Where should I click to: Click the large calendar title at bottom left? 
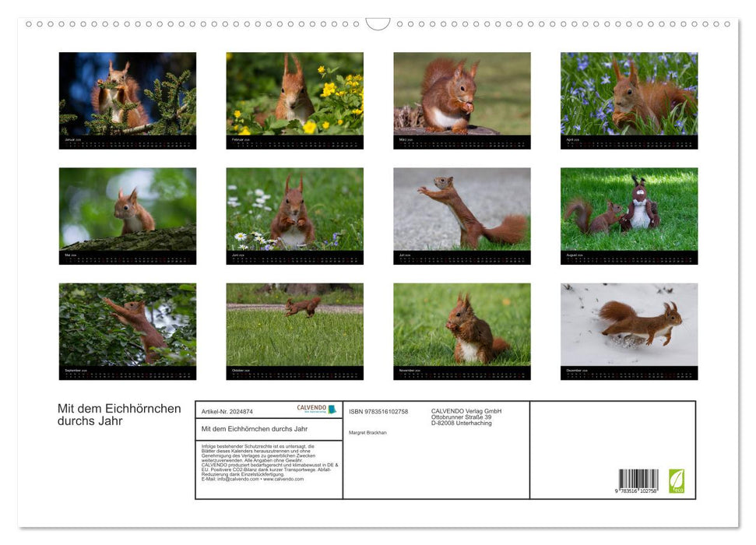119,415
